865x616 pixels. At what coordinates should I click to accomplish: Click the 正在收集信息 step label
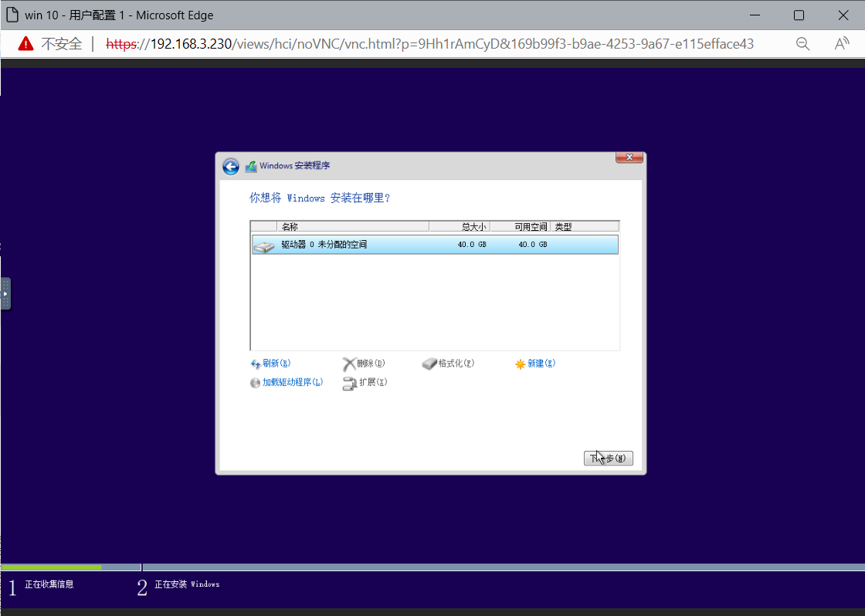(x=49, y=584)
